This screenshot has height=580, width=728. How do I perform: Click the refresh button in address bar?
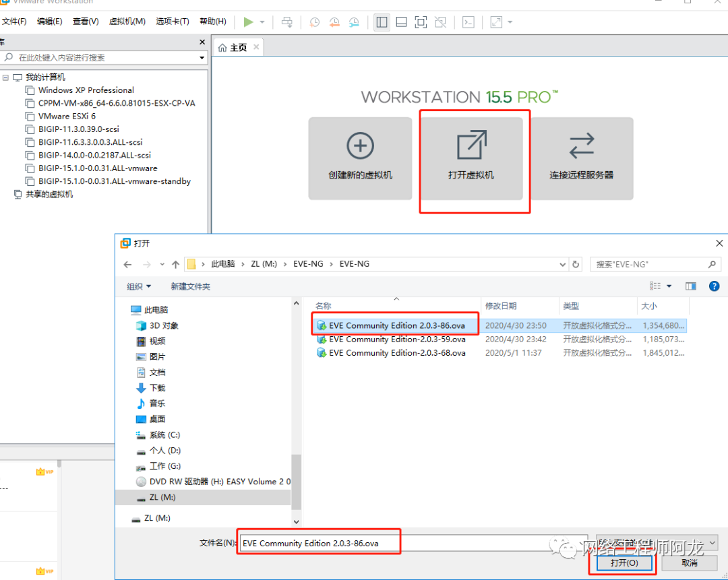(576, 264)
